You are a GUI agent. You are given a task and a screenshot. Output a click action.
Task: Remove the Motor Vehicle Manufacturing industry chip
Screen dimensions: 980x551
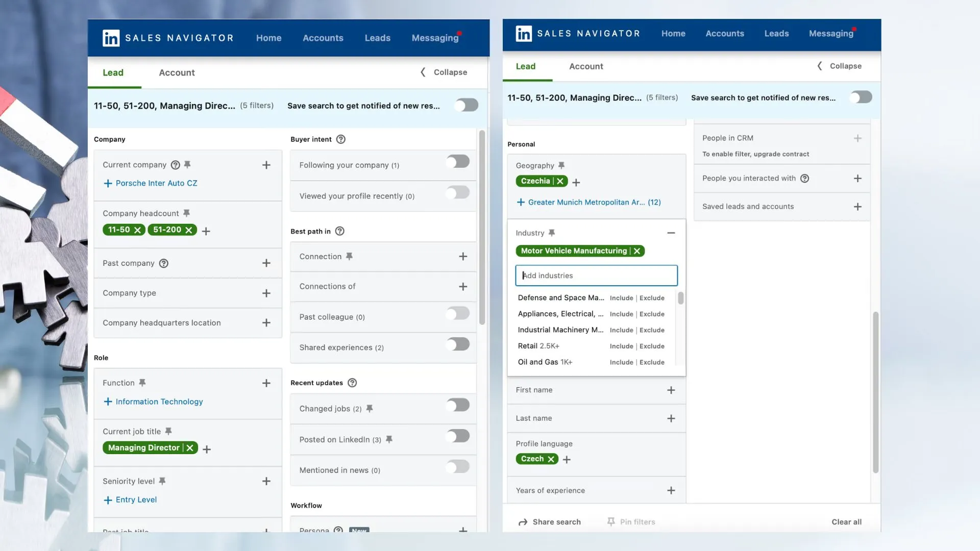point(636,251)
